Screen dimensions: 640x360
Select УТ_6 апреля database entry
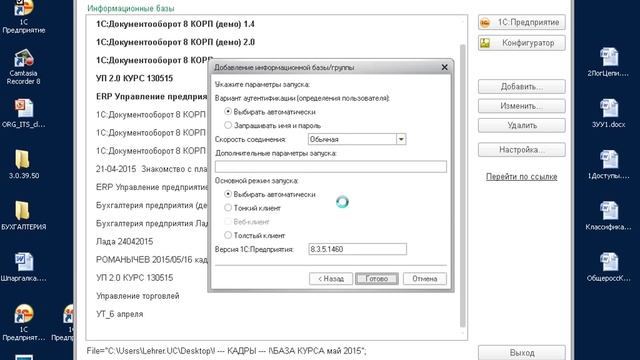(x=120, y=314)
